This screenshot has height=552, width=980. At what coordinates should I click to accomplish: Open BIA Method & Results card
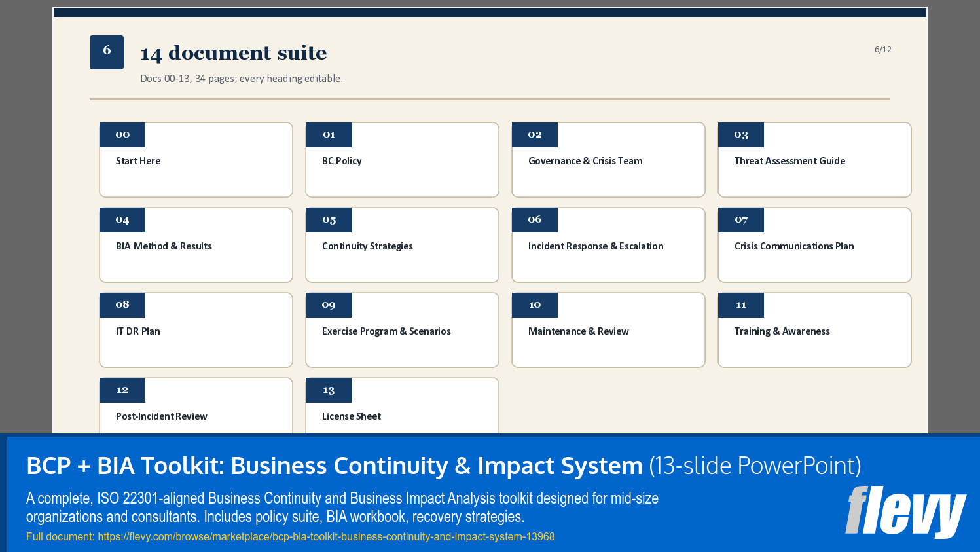point(196,245)
